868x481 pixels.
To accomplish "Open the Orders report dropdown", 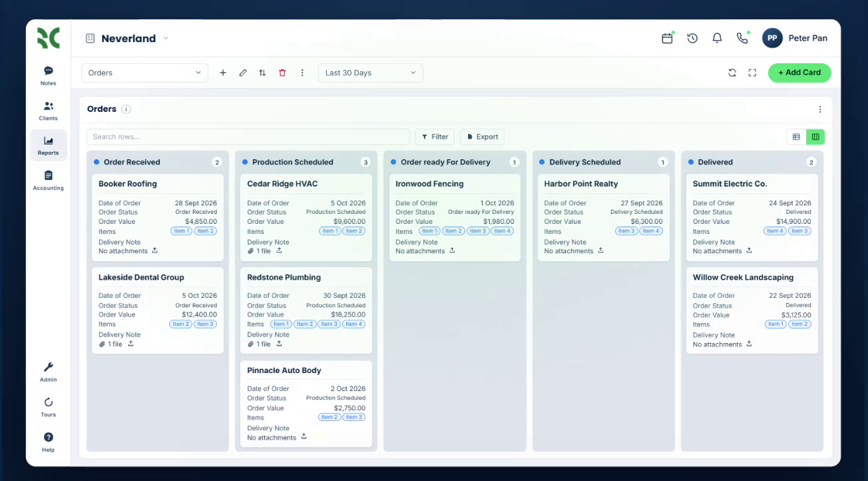I will (144, 73).
